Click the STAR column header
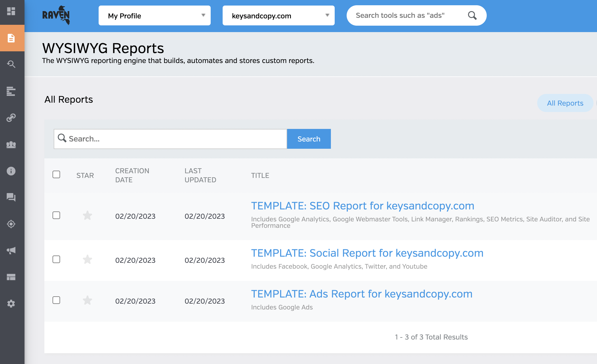Viewport: 597px width, 364px height. 85,176
